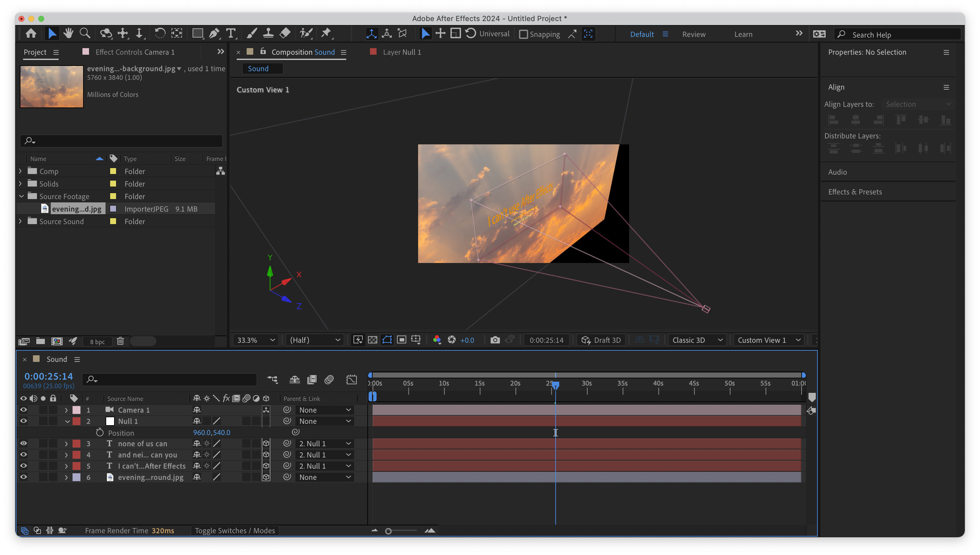Click the timeline zoom slider handle

tap(388, 531)
